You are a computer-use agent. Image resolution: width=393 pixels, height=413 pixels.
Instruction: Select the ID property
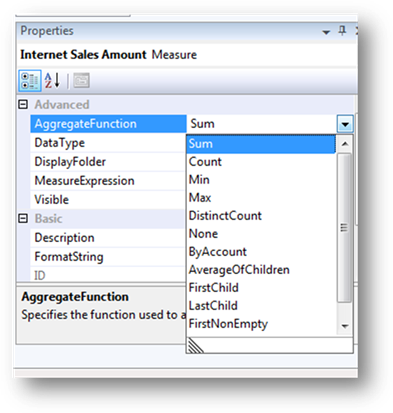(107, 275)
